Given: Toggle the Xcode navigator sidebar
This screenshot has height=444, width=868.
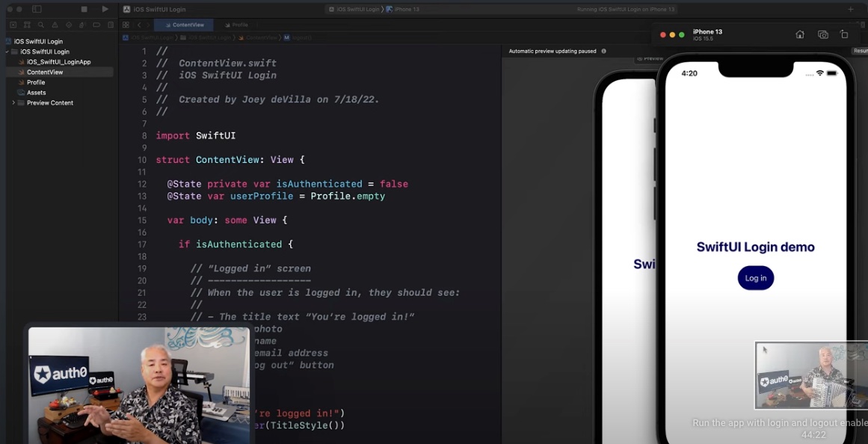Looking at the screenshot, I should tap(37, 10).
